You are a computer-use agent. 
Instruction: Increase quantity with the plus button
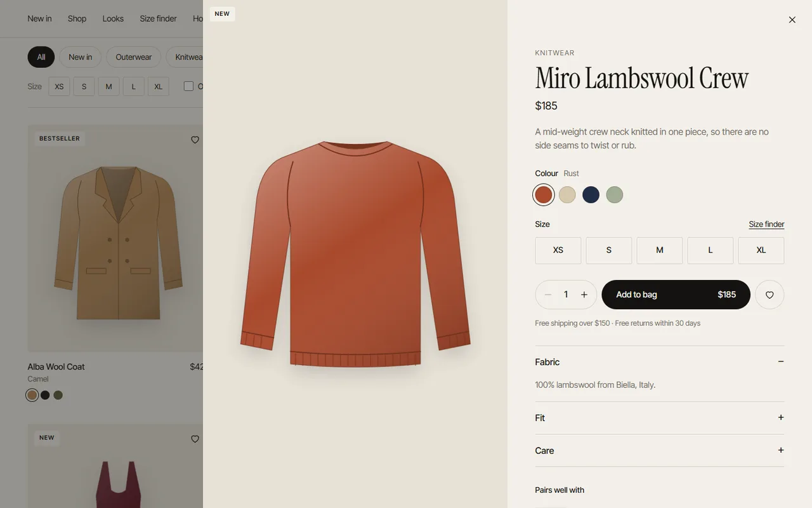pos(584,295)
